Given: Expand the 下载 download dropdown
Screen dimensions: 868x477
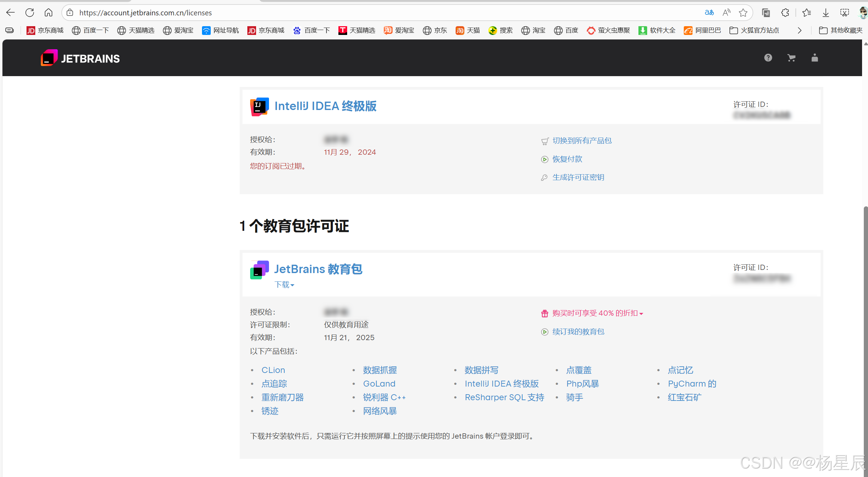Looking at the screenshot, I should 284,285.
